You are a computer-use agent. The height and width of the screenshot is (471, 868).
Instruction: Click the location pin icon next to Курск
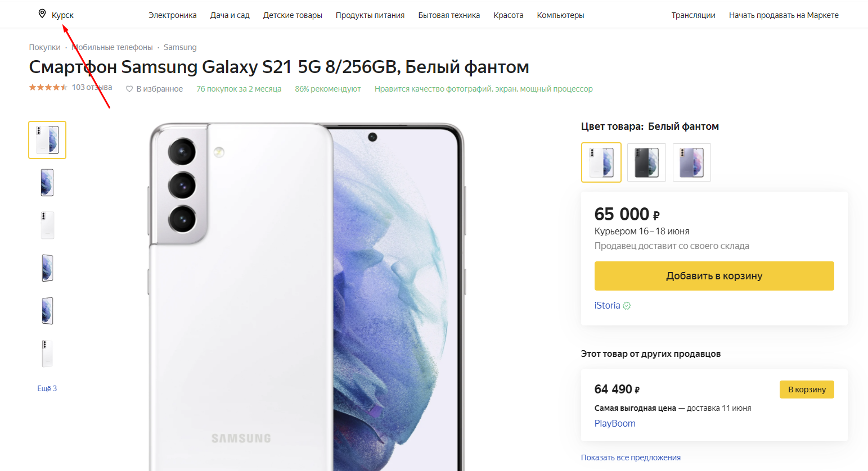tap(42, 13)
